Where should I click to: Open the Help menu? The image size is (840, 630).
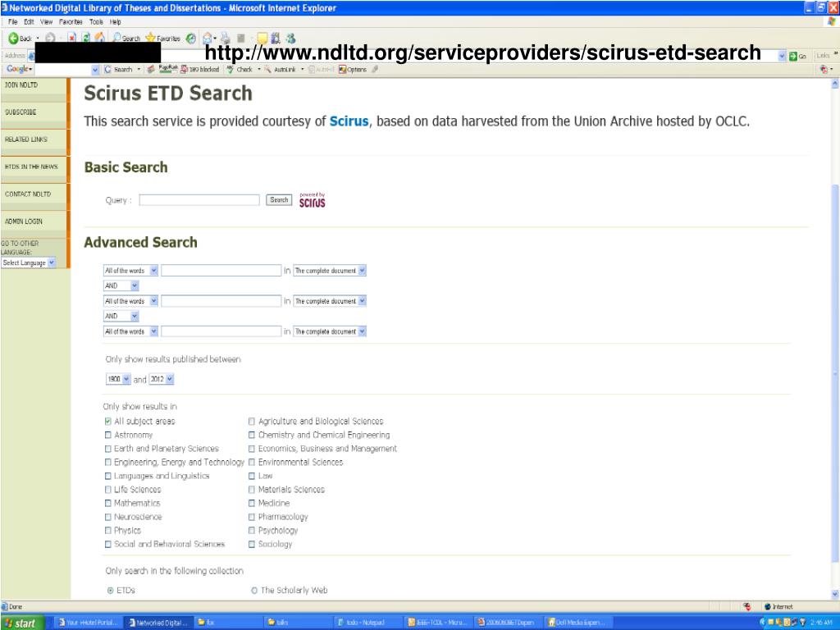(115, 22)
